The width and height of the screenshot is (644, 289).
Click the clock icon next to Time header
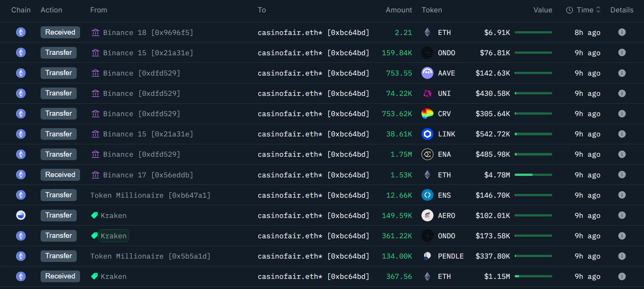[570, 10]
